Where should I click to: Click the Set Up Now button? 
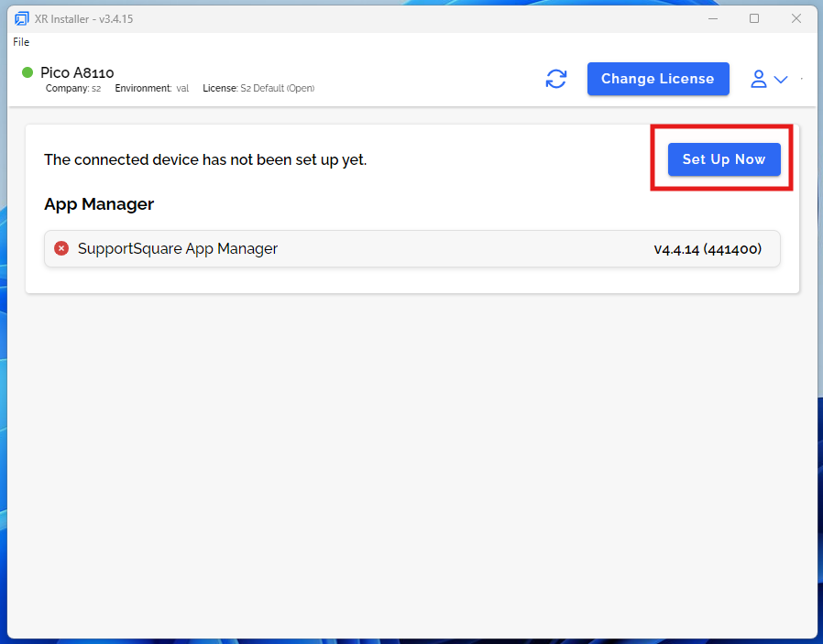(724, 159)
